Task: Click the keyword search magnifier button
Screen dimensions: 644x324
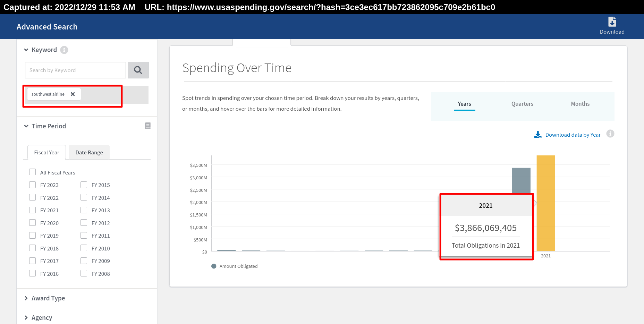Action: coord(138,70)
